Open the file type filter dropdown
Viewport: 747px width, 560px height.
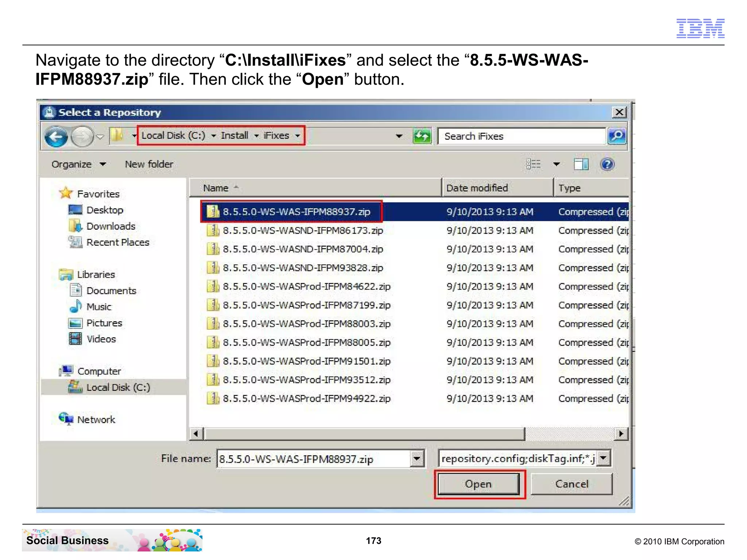pos(604,458)
